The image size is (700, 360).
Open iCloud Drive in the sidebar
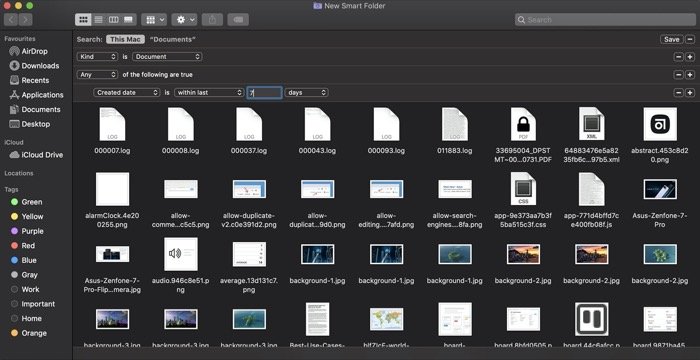tap(36, 155)
